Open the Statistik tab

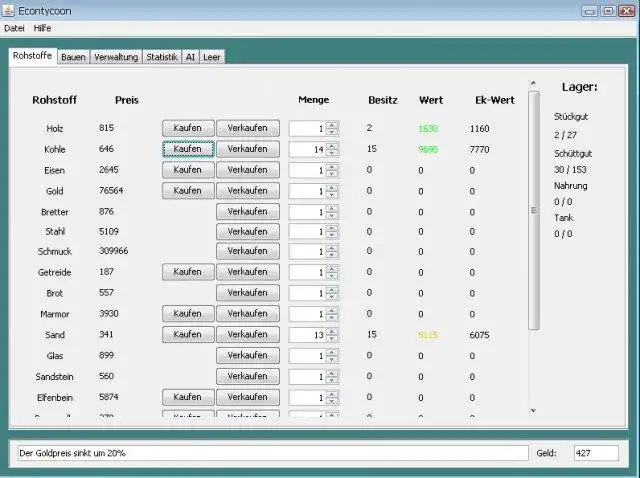[162, 57]
